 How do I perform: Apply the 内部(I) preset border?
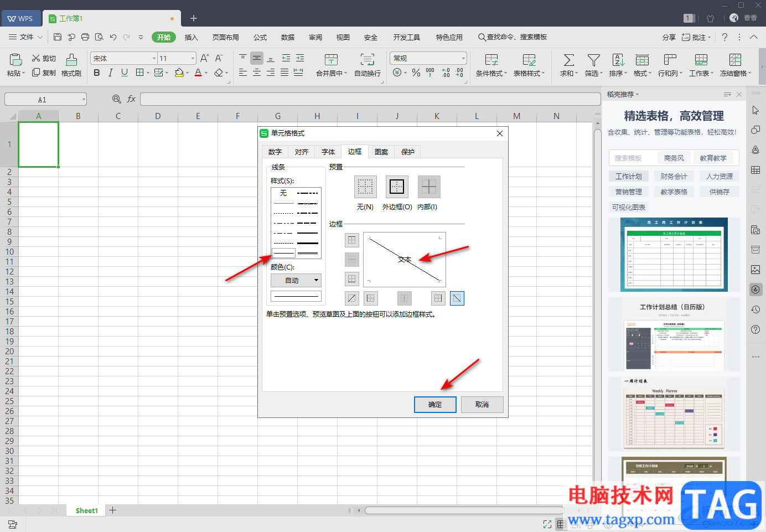tap(429, 187)
